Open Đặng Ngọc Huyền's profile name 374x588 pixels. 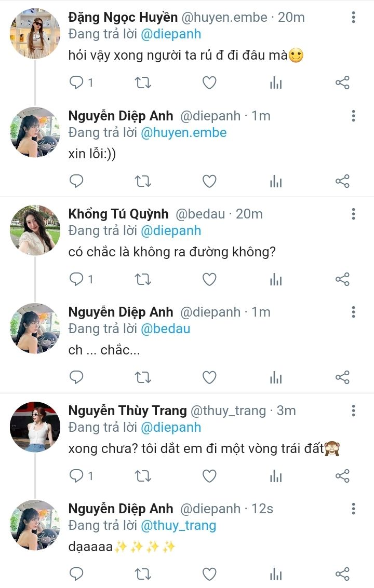(123, 18)
